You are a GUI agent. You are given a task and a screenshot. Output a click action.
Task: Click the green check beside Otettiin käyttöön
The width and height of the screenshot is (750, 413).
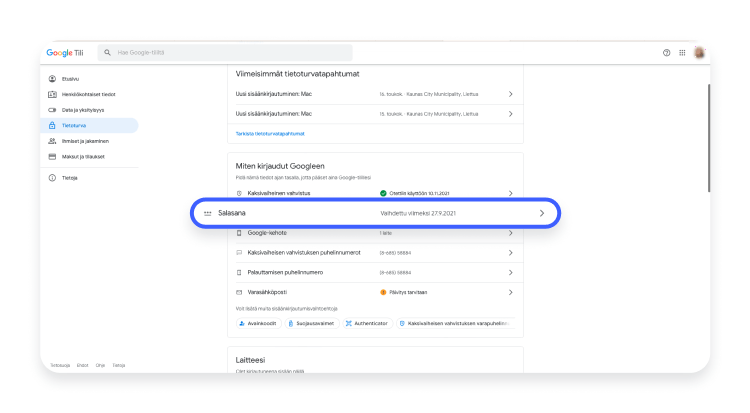[383, 193]
